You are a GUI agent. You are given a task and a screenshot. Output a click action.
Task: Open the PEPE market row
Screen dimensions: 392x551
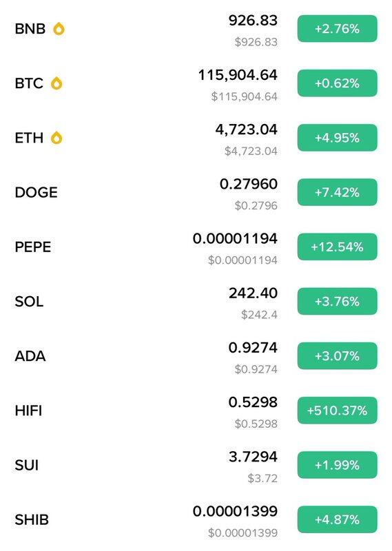[196, 247]
